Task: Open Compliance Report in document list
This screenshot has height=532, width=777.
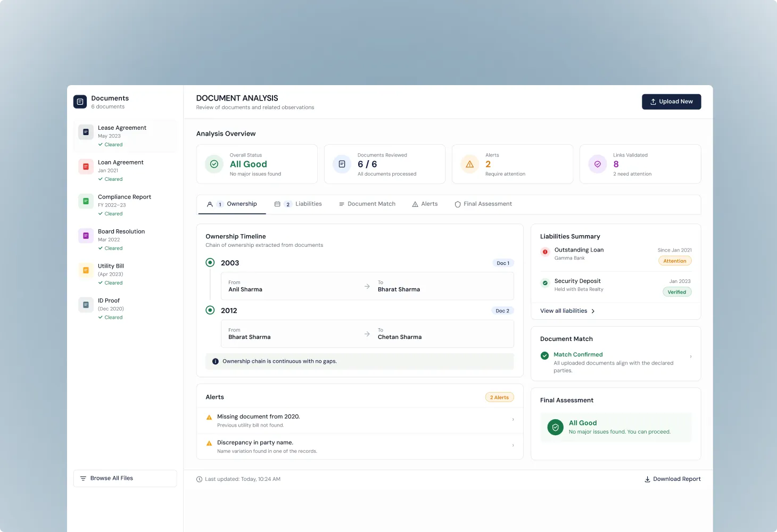Action: click(125, 205)
